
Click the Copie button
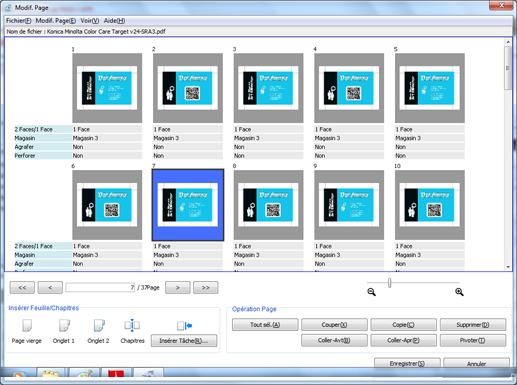[403, 325]
